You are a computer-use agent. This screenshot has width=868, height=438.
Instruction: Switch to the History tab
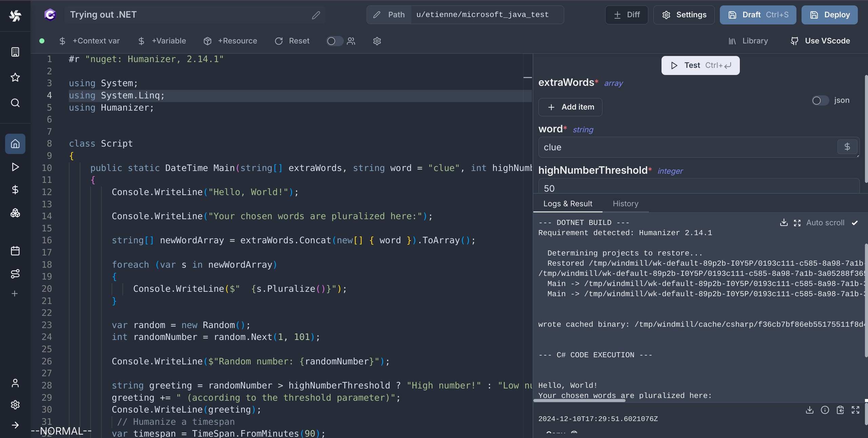pos(625,204)
